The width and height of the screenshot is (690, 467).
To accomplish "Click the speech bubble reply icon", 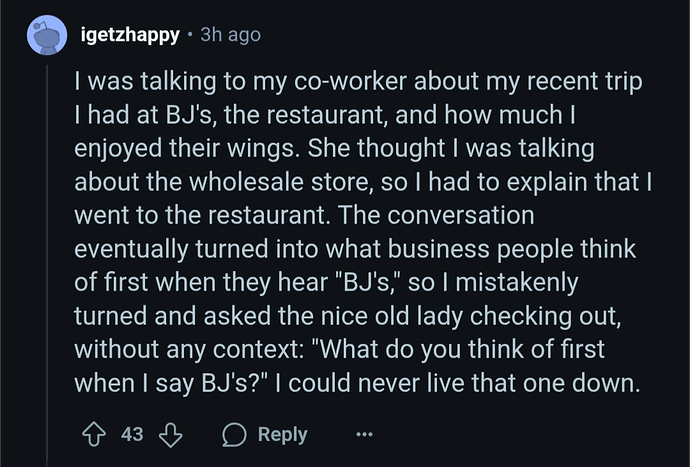I will [234, 434].
